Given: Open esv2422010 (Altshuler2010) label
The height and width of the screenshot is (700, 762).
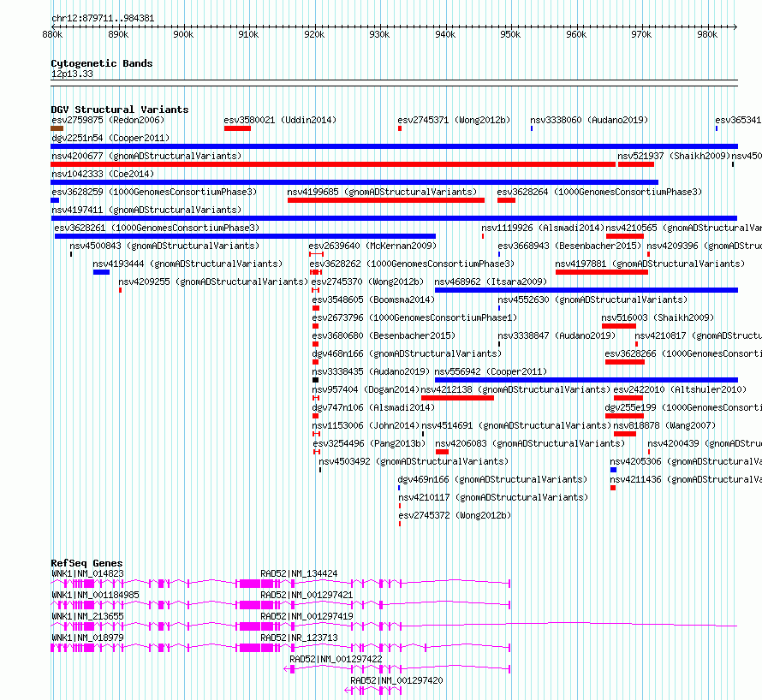Looking at the screenshot, I should (680, 389).
